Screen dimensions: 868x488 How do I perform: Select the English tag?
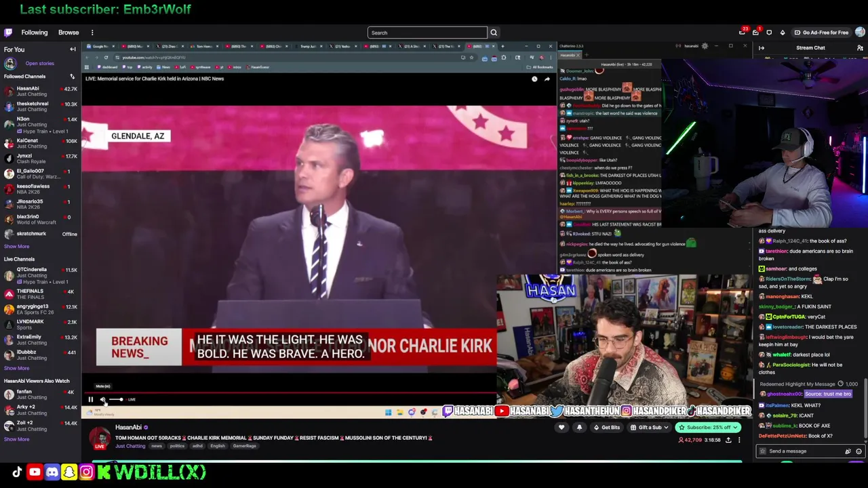click(x=218, y=446)
